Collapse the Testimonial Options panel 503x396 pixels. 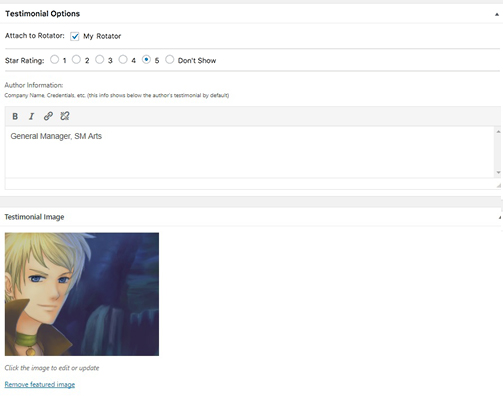point(496,14)
